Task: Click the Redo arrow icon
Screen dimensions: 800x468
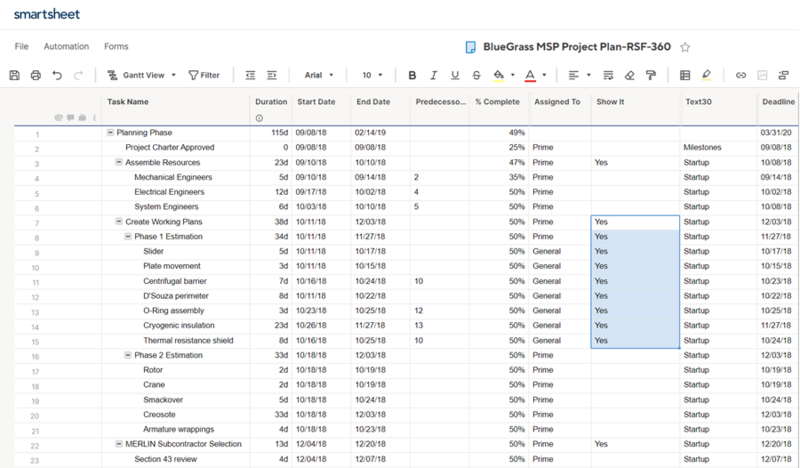Action: pyautogui.click(x=78, y=75)
